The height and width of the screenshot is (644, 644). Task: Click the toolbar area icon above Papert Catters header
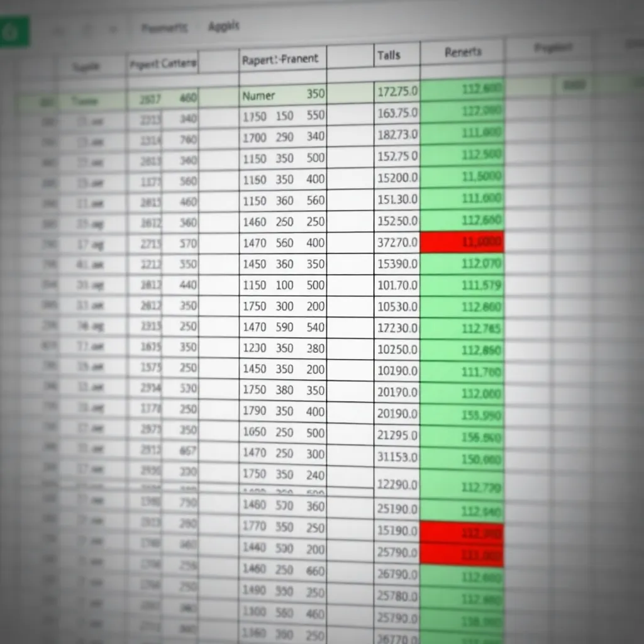click(x=162, y=29)
